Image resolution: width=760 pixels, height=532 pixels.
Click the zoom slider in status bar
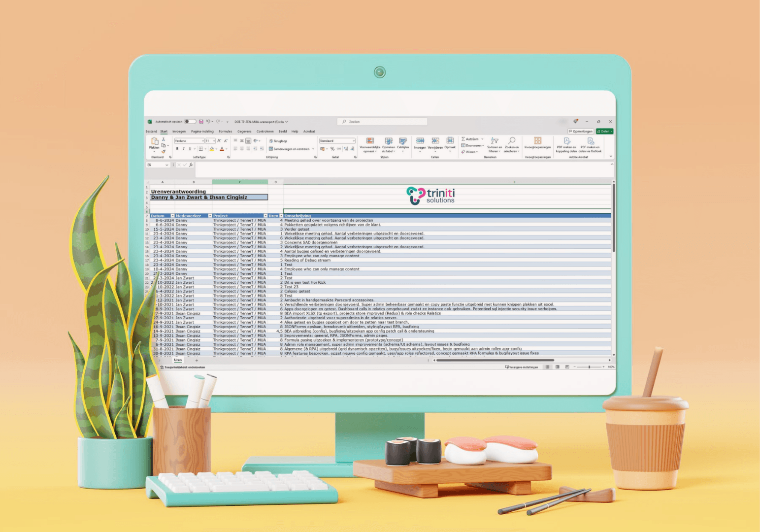coord(589,367)
